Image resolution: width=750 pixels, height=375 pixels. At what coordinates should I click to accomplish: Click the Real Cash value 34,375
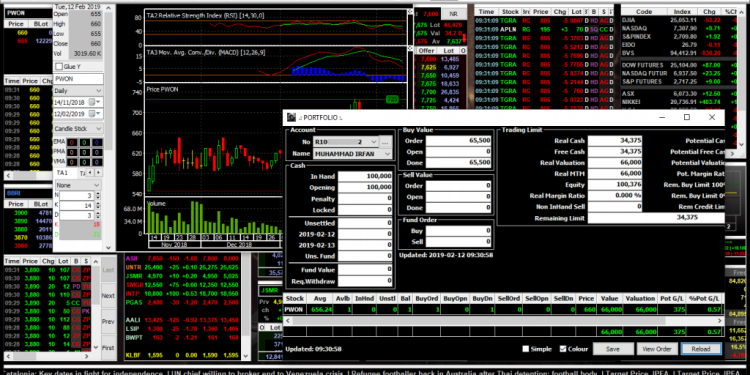click(x=615, y=141)
